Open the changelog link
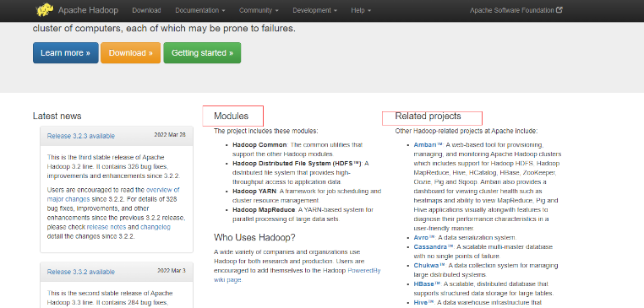 pos(156,227)
